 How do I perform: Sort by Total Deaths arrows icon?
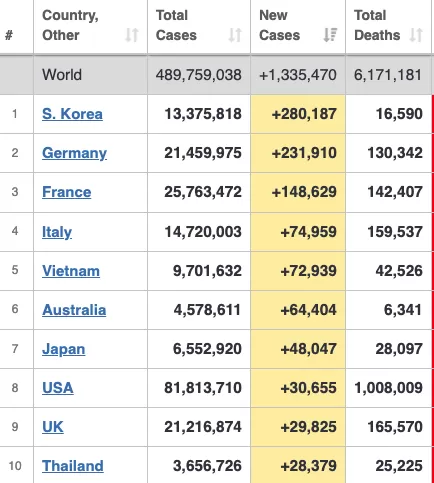click(x=416, y=35)
